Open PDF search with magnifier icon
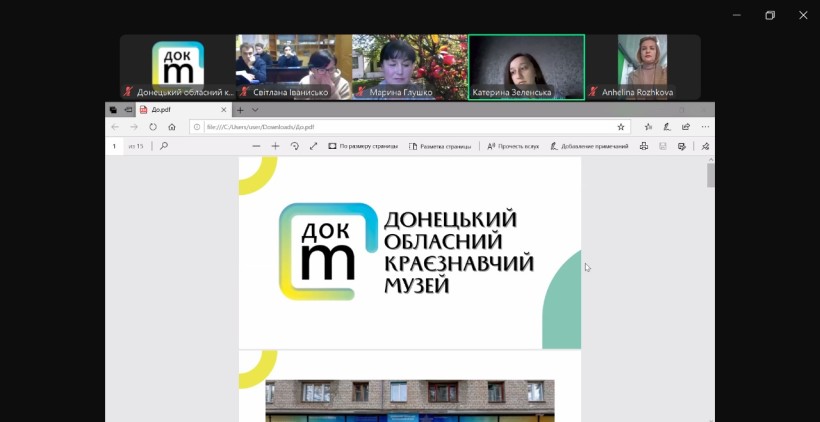The image size is (820, 422). [x=164, y=146]
